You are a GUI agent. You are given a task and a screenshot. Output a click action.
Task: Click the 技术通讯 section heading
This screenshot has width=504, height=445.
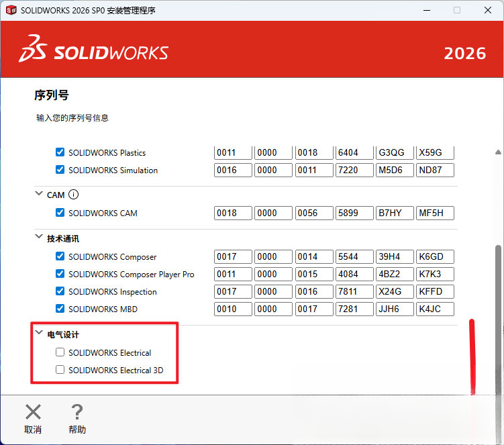coord(63,239)
